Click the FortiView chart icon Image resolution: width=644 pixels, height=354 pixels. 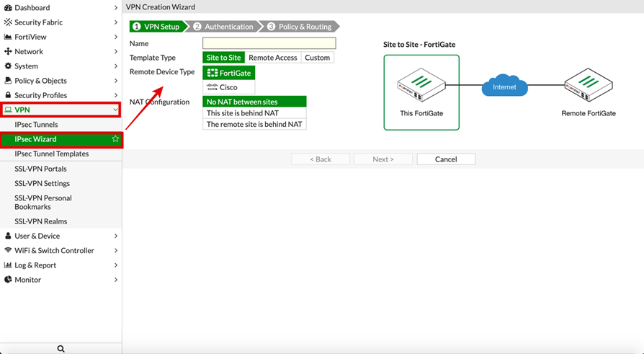[x=8, y=37]
